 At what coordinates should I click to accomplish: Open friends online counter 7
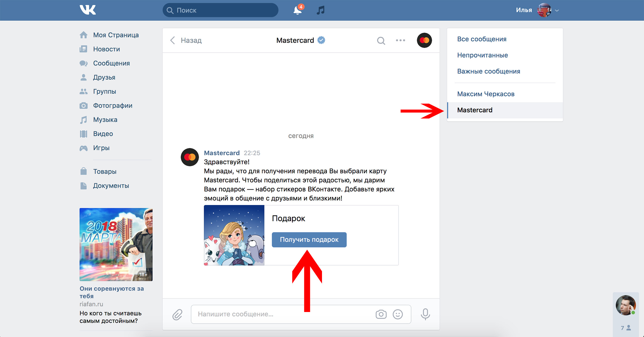click(626, 328)
